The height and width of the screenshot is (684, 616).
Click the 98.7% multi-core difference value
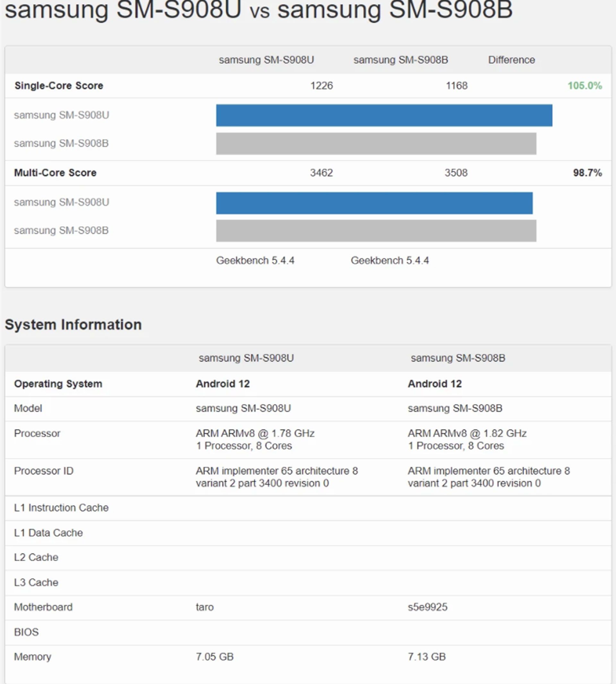587,173
